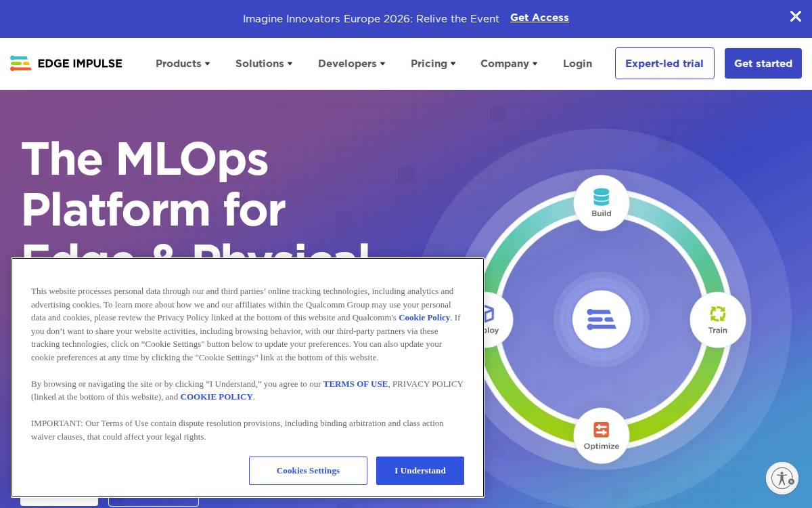This screenshot has width=812, height=508.
Task: Expand the Company menu
Action: click(509, 64)
